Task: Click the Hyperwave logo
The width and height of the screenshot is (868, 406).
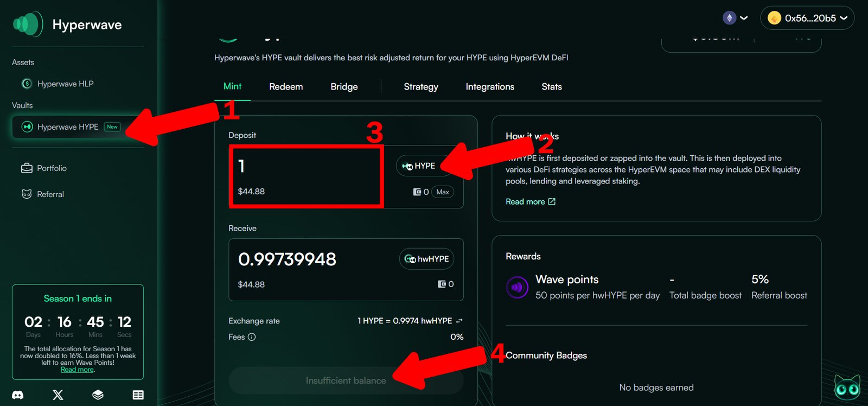Action: pos(28,24)
